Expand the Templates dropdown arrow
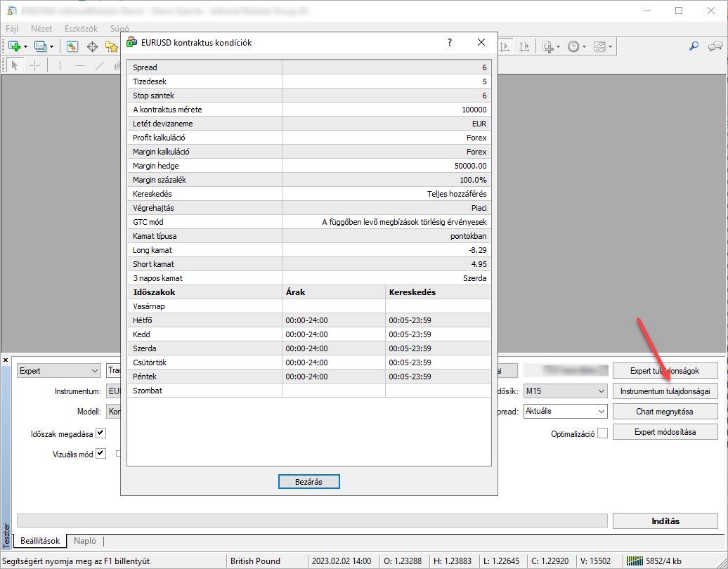This screenshot has width=728, height=569. (x=610, y=47)
